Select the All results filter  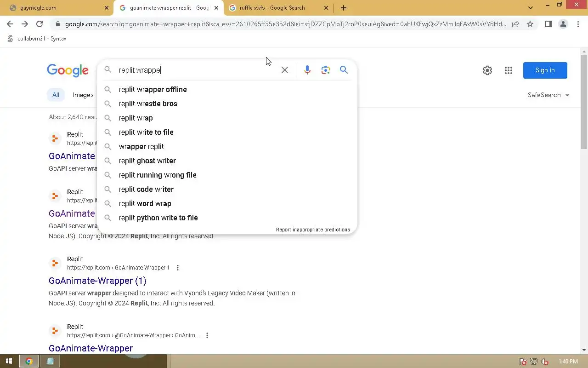56,95
